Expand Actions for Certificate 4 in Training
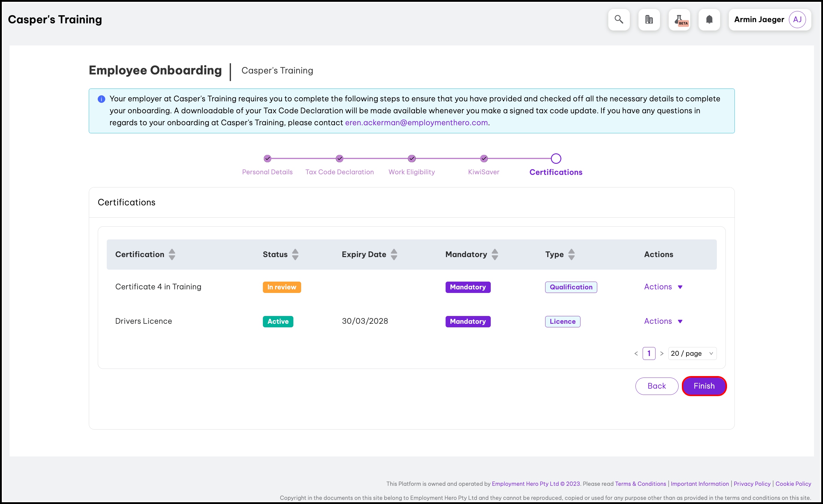Viewport: 823px width, 504px height. [663, 287]
